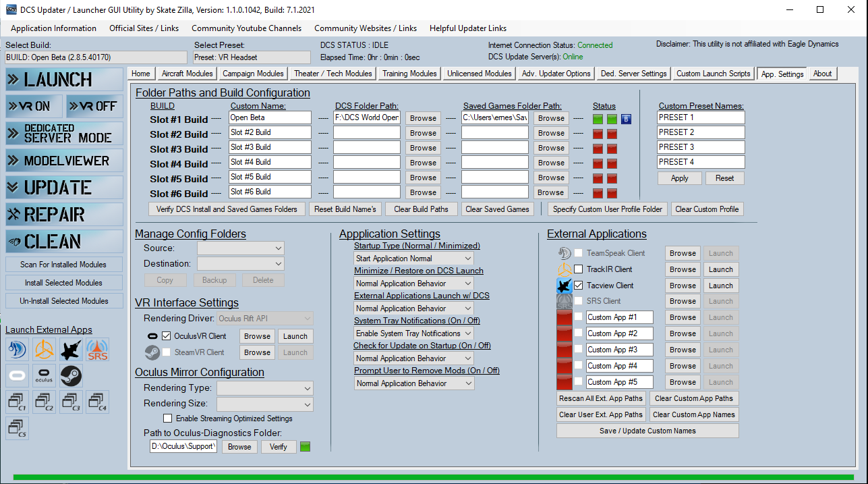Open the MODELVIEWER tool

point(64,160)
